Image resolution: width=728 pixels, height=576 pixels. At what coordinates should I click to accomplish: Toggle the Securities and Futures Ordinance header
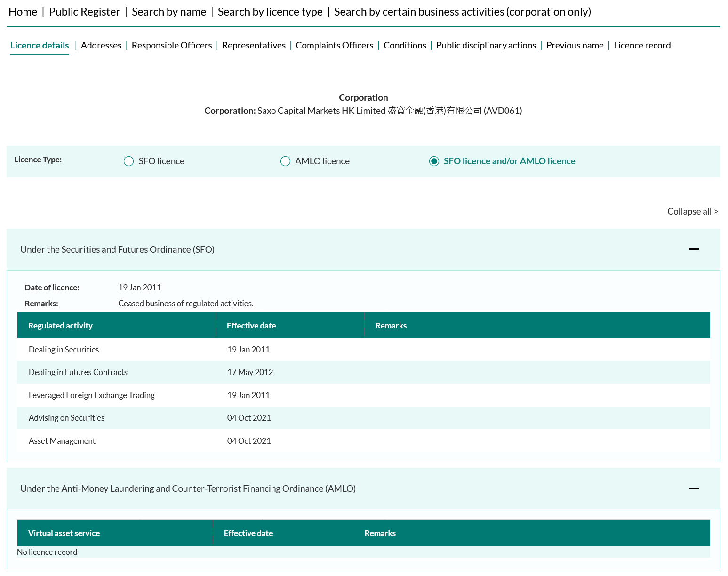117,249
